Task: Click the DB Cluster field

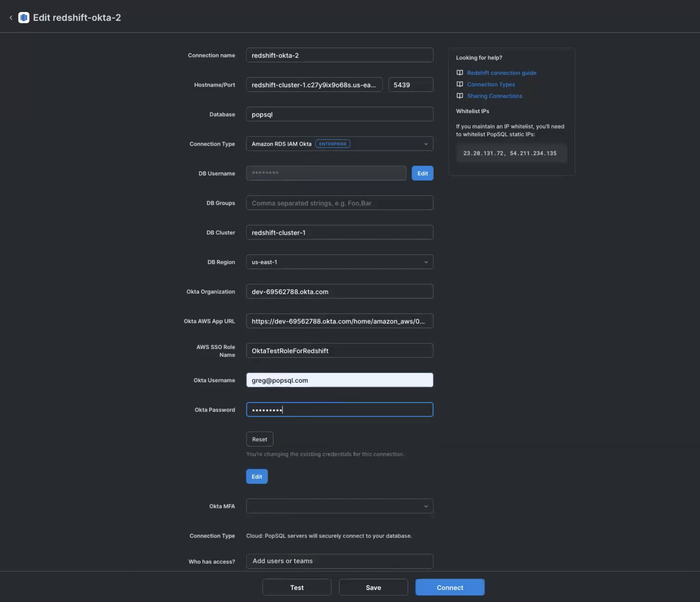Action: (340, 232)
